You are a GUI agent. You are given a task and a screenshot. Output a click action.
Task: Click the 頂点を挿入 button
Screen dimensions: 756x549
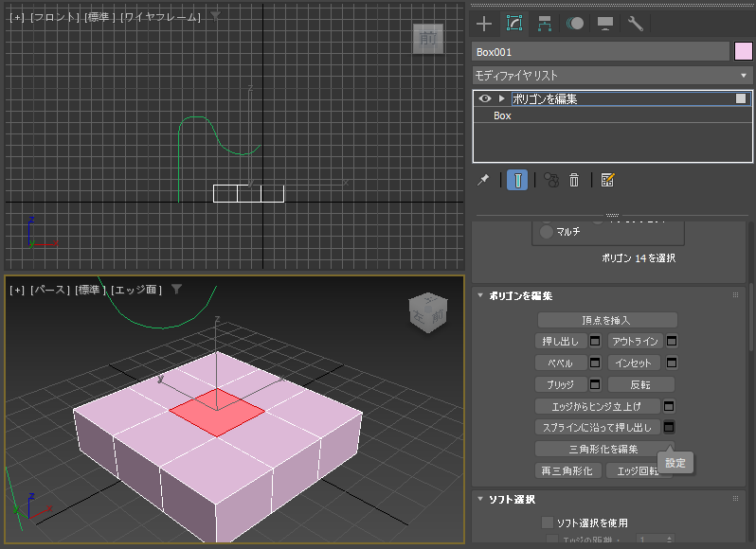click(607, 320)
